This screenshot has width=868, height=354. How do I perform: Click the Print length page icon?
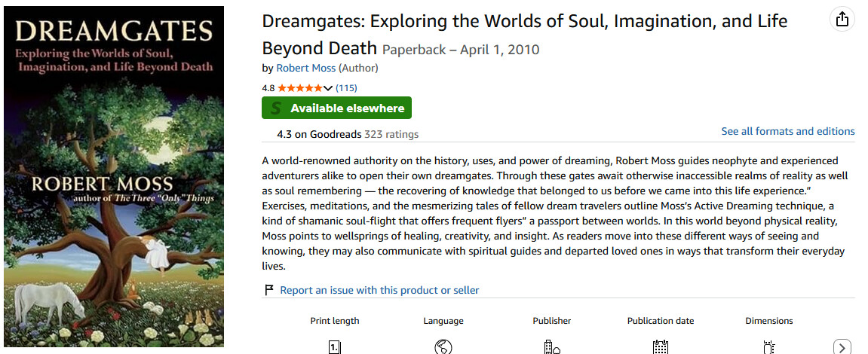pos(335,347)
